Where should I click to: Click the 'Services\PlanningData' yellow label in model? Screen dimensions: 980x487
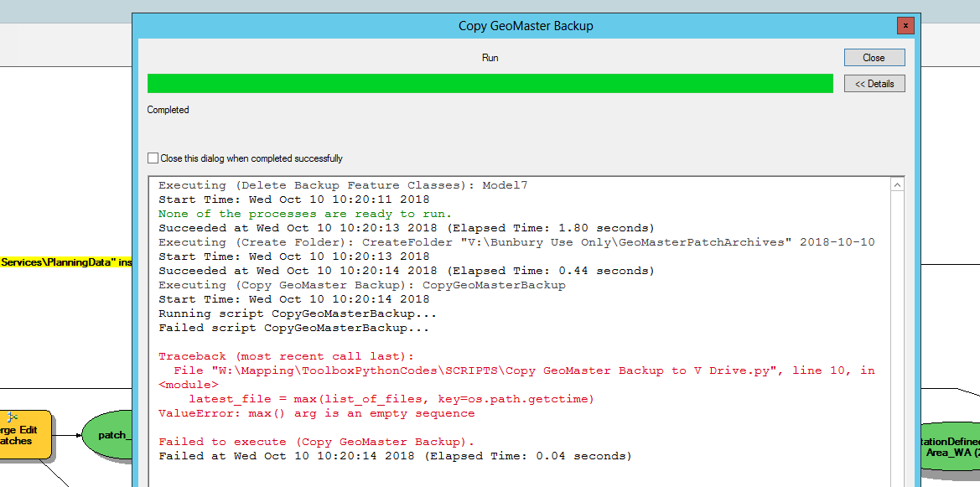(66, 262)
